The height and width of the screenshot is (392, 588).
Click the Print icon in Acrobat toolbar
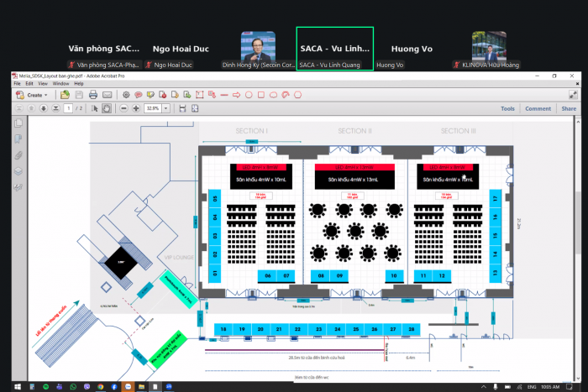(x=92, y=95)
